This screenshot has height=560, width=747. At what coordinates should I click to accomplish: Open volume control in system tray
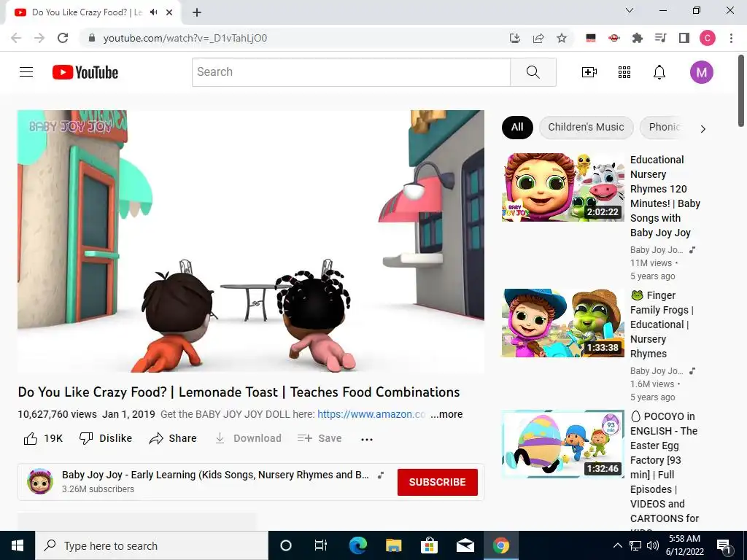653,545
